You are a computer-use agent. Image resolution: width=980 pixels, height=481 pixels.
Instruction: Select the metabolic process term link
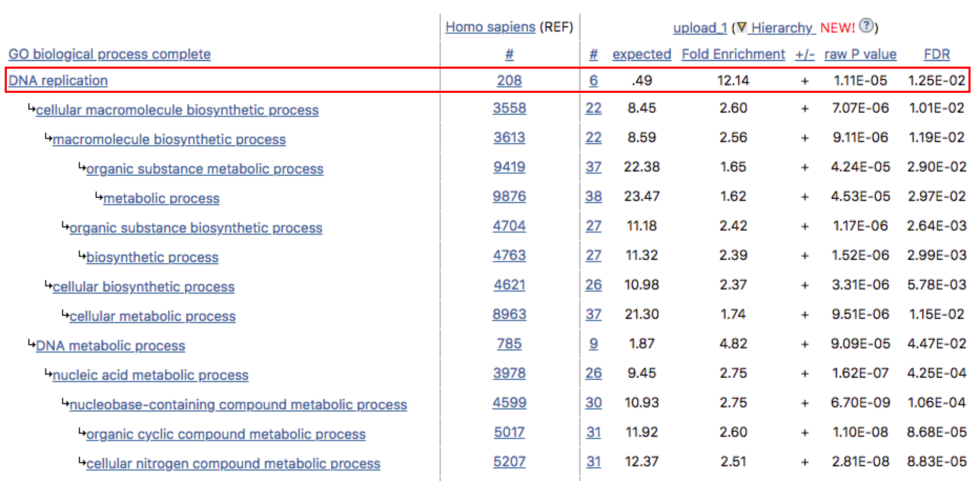click(161, 198)
